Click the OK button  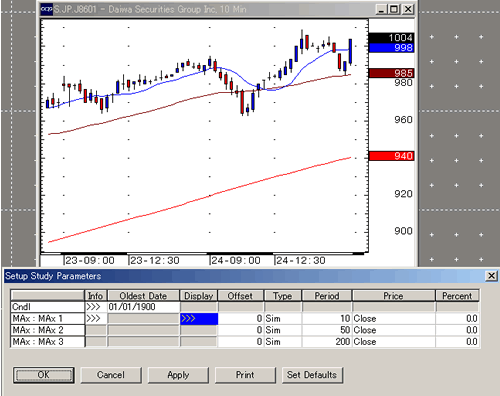click(x=44, y=375)
